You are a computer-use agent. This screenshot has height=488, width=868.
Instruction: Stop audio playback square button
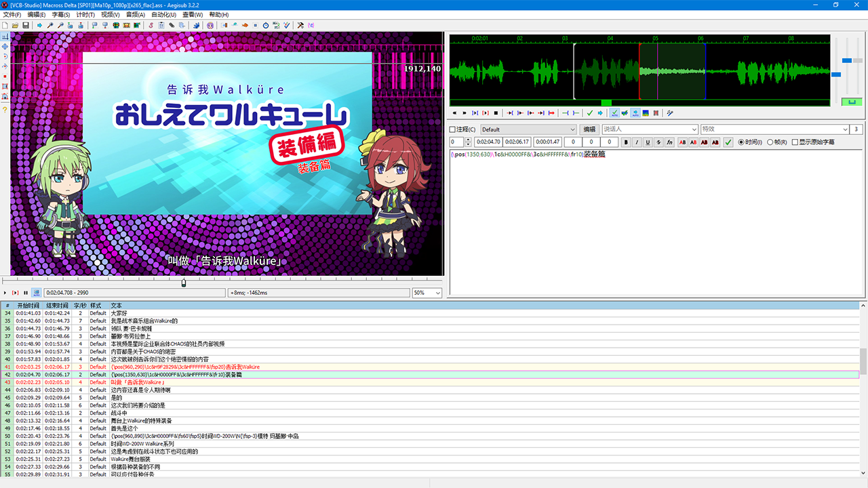coord(496,113)
